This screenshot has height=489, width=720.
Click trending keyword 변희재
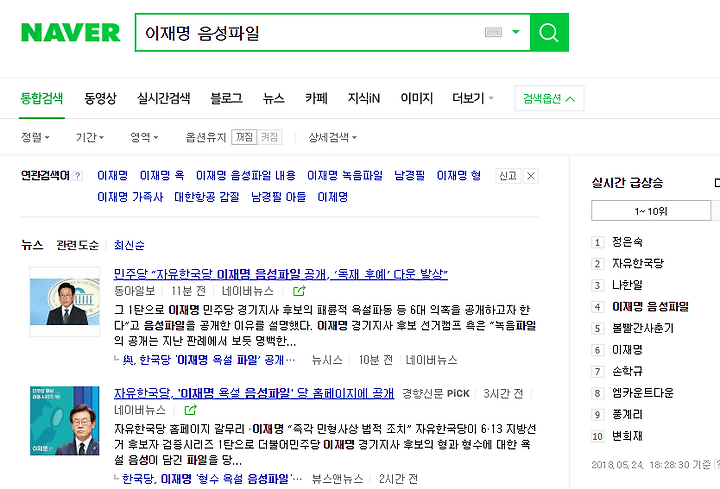coord(627,436)
